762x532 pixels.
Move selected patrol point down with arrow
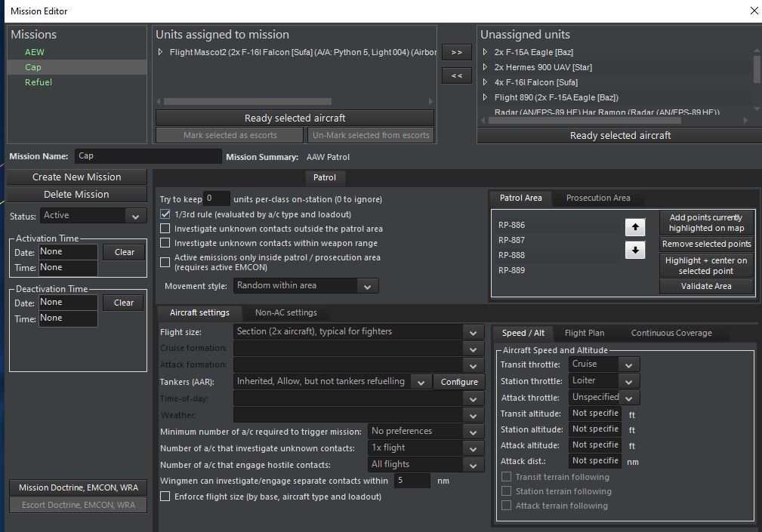pyautogui.click(x=634, y=251)
